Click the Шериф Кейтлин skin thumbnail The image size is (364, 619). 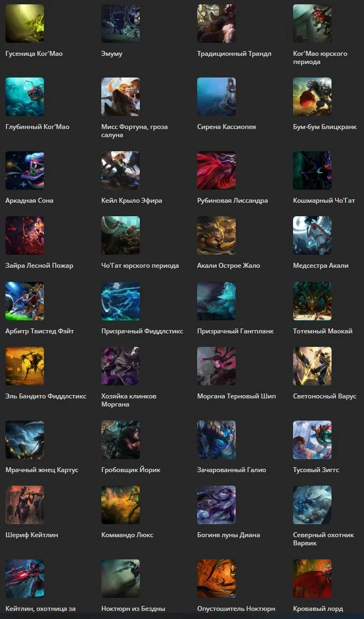pyautogui.click(x=24, y=505)
